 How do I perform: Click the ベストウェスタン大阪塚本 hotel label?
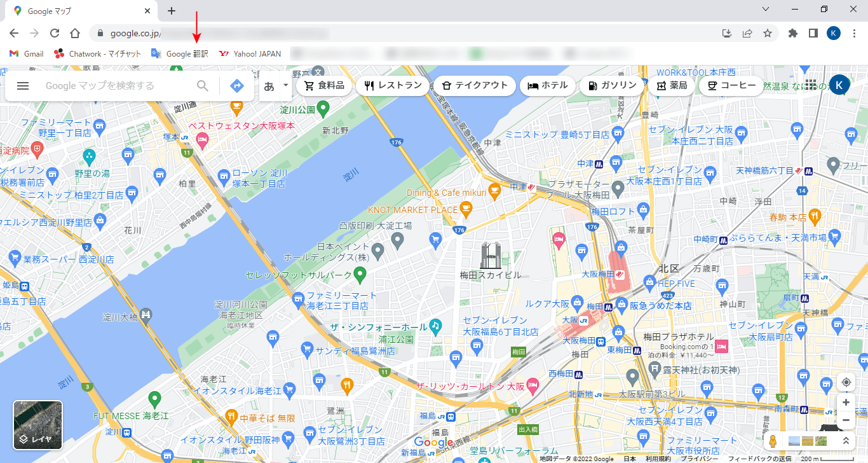(x=242, y=125)
